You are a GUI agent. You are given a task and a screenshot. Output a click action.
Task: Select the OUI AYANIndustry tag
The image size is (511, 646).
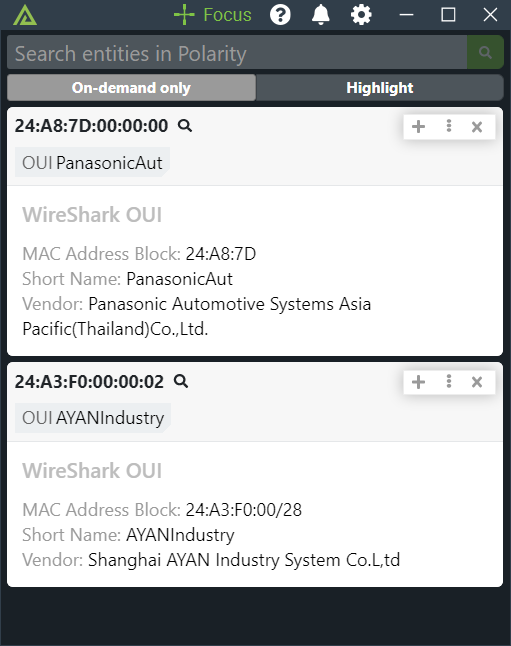[93, 418]
